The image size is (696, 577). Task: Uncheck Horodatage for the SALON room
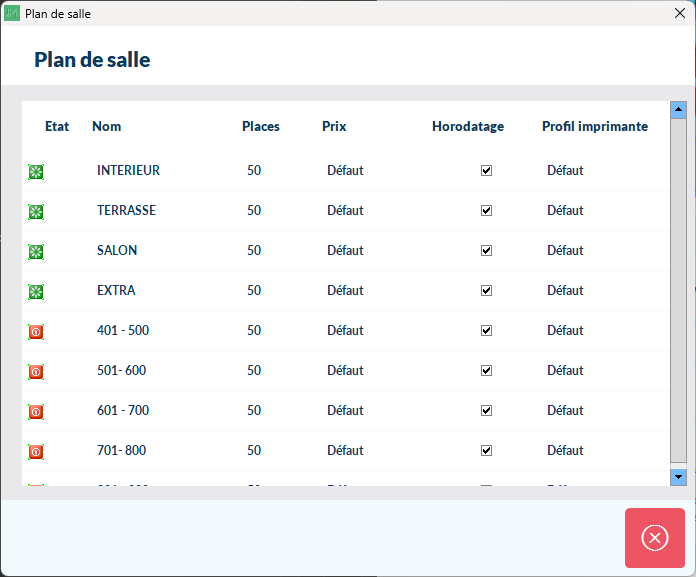486,250
